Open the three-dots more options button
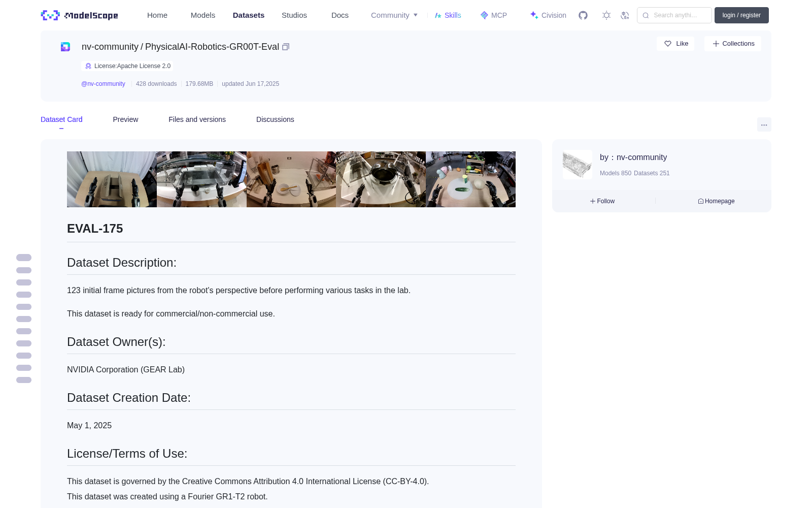The height and width of the screenshot is (508, 812). pyautogui.click(x=764, y=124)
